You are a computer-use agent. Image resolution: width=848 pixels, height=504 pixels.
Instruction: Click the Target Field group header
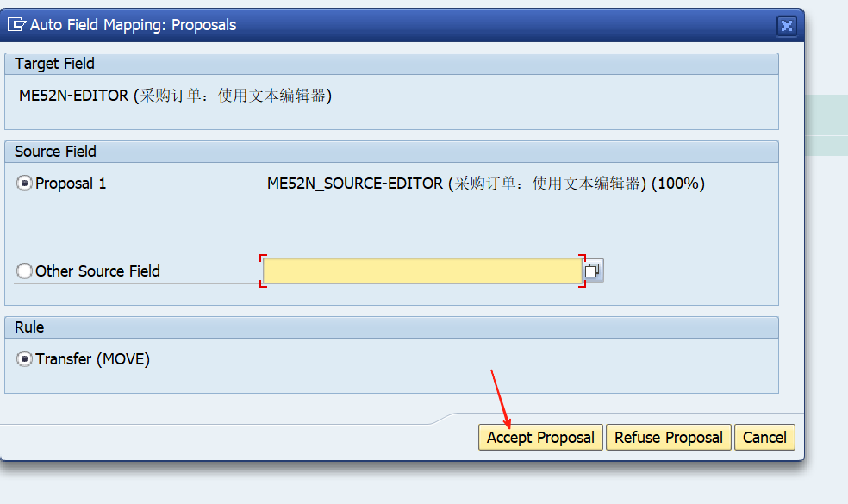pyautogui.click(x=391, y=64)
